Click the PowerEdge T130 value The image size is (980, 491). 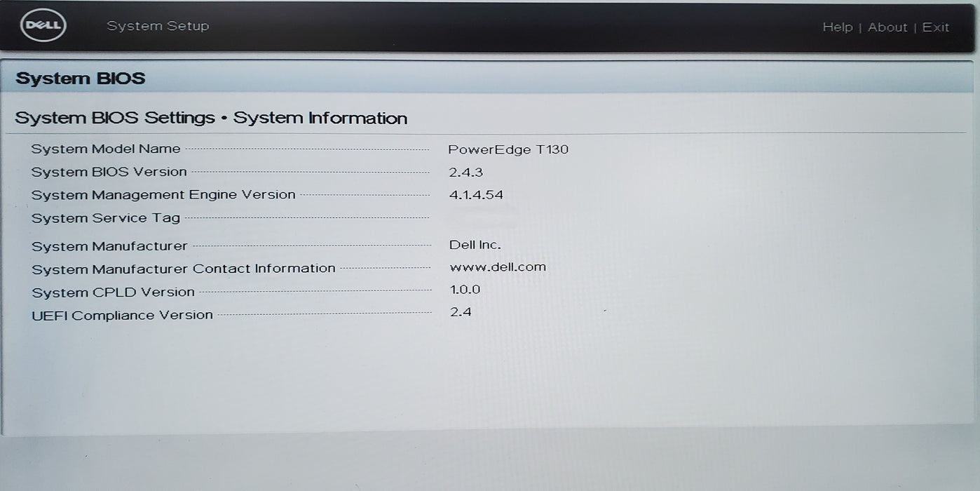point(508,149)
